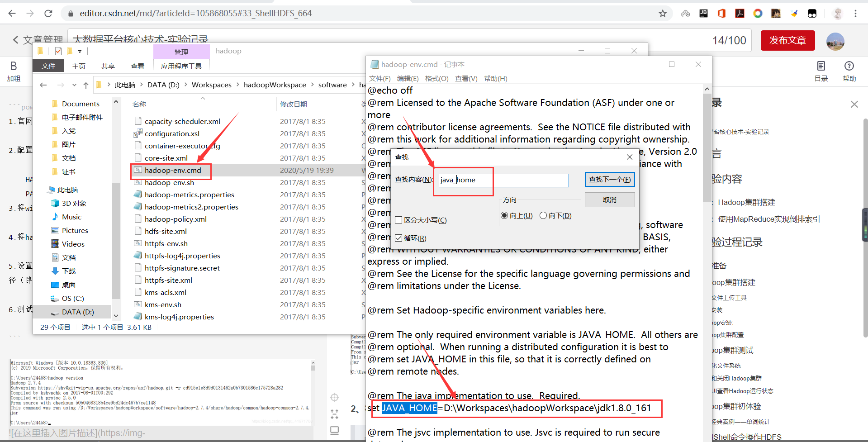Close the CSDN outline panel with the X
This screenshot has height=442, width=868.
coord(854,105)
